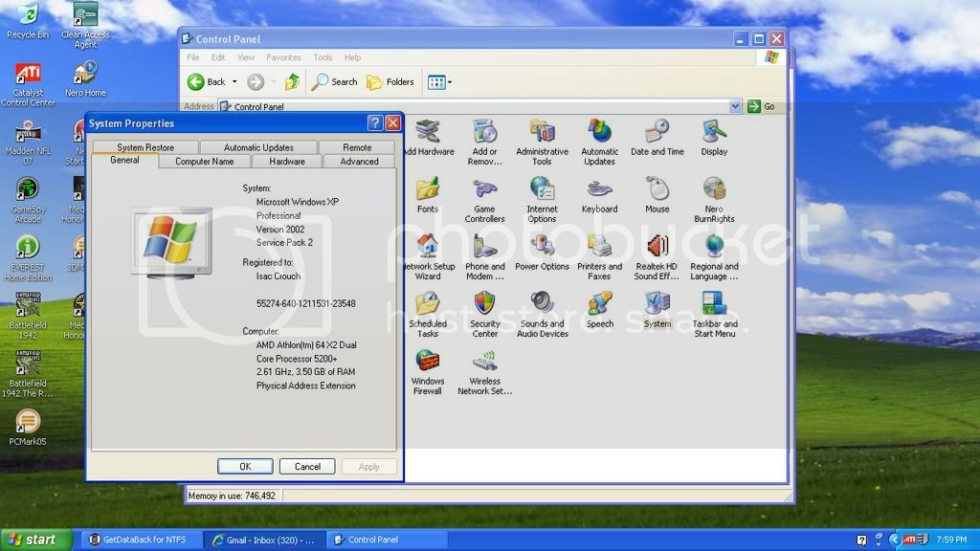Open Sounds and Audio Devices icon

542,315
